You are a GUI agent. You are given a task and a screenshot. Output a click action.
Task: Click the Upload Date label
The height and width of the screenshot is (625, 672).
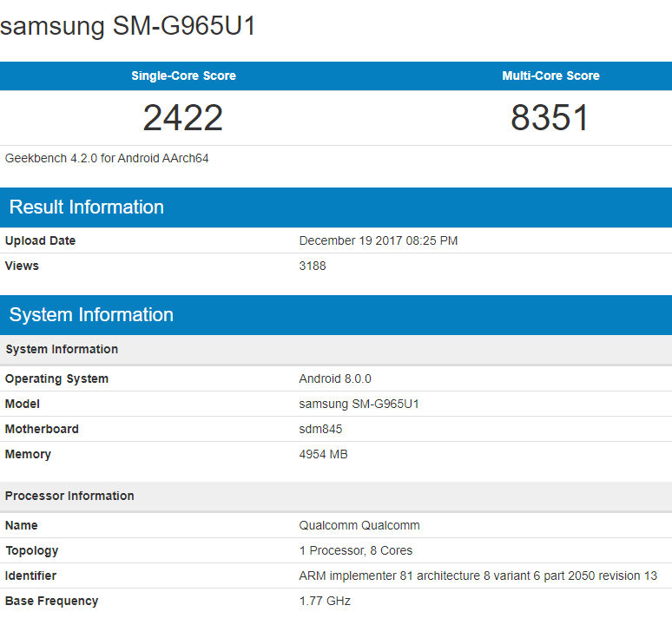pyautogui.click(x=40, y=240)
